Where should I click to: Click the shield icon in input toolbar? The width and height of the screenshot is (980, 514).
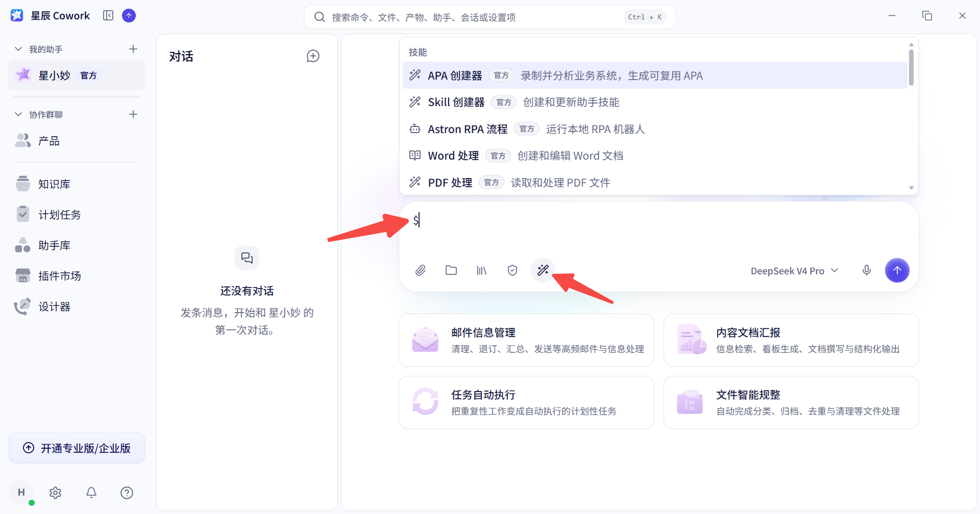click(x=512, y=270)
